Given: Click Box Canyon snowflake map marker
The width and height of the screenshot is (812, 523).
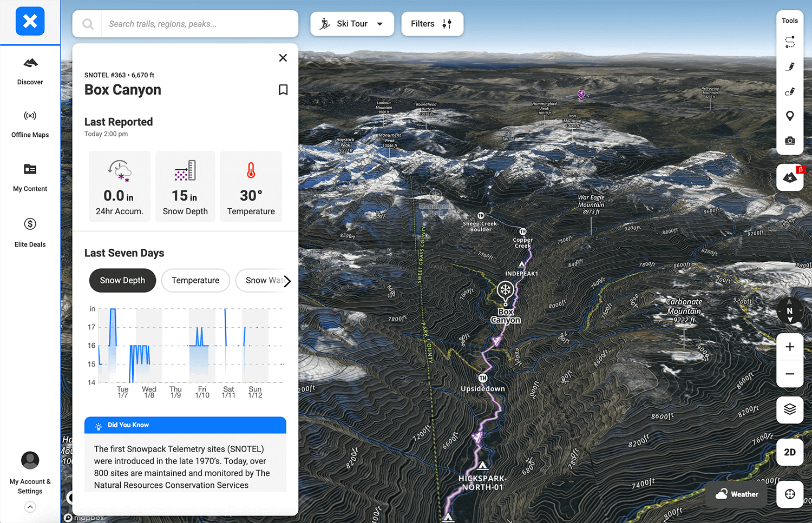Looking at the screenshot, I should click(505, 291).
